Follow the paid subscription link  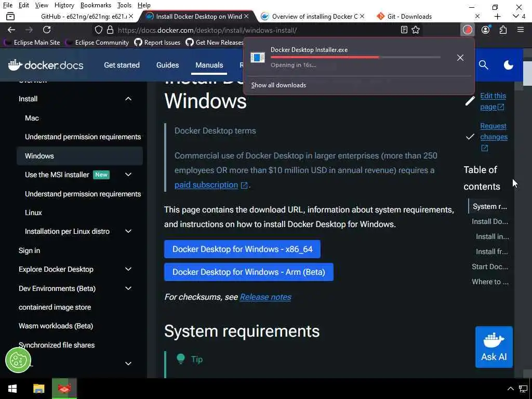[x=206, y=185]
